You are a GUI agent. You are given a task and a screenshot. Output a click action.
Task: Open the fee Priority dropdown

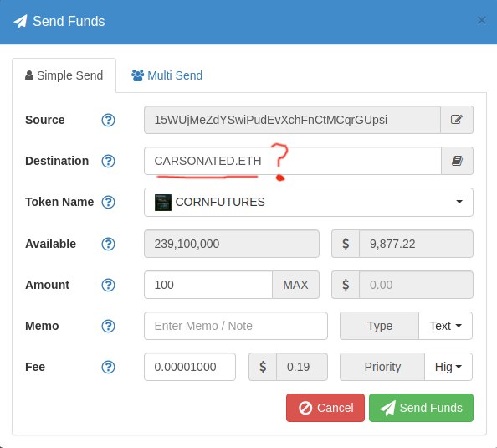[448, 367]
